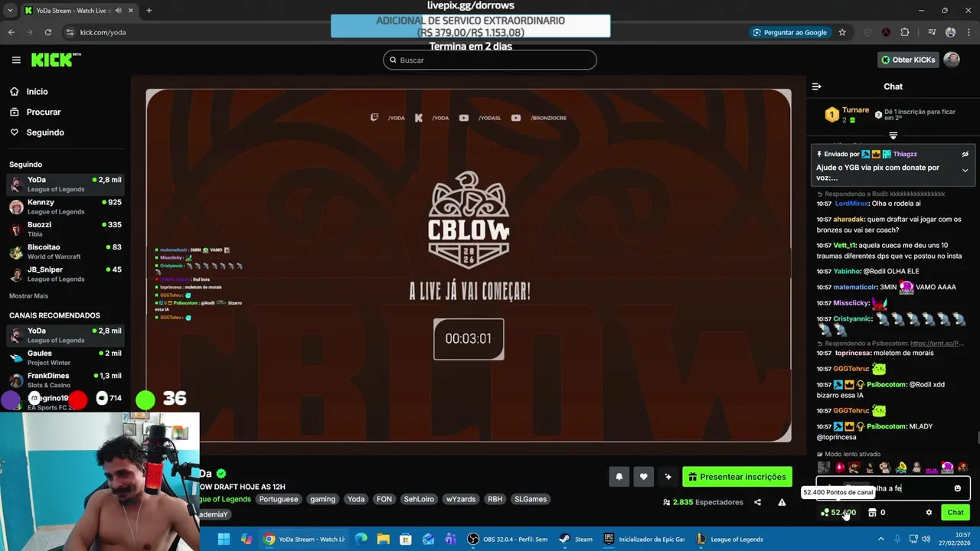Viewport: 980px width, 551px height.
Task: Click LordMirax username in chat
Action: click(851, 204)
